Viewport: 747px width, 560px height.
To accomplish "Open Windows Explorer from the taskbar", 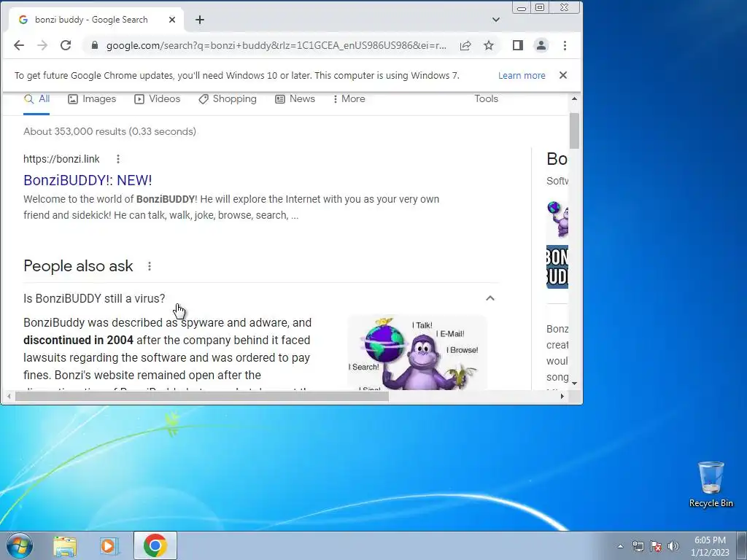I will tap(65, 546).
